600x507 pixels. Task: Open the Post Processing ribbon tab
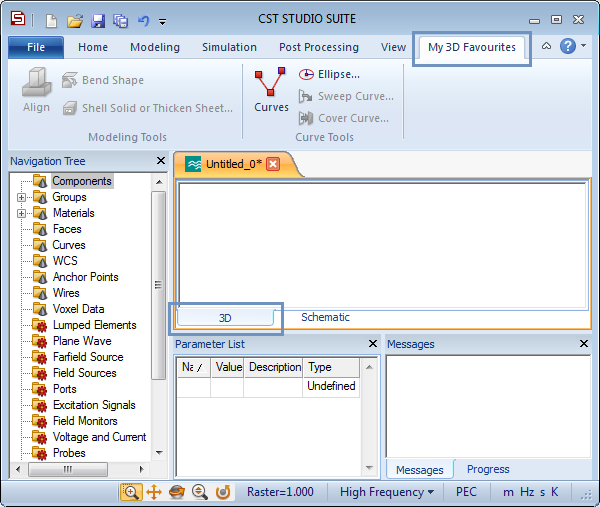(319, 47)
